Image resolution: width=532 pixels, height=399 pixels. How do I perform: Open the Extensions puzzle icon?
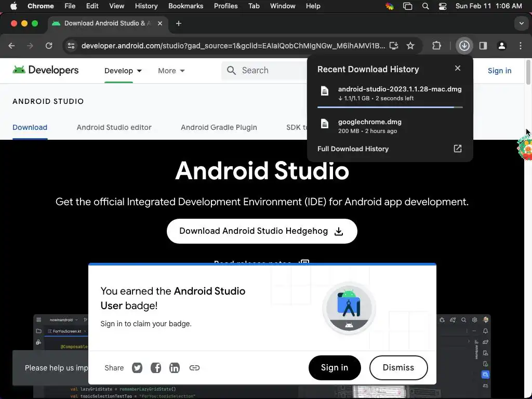(x=436, y=46)
